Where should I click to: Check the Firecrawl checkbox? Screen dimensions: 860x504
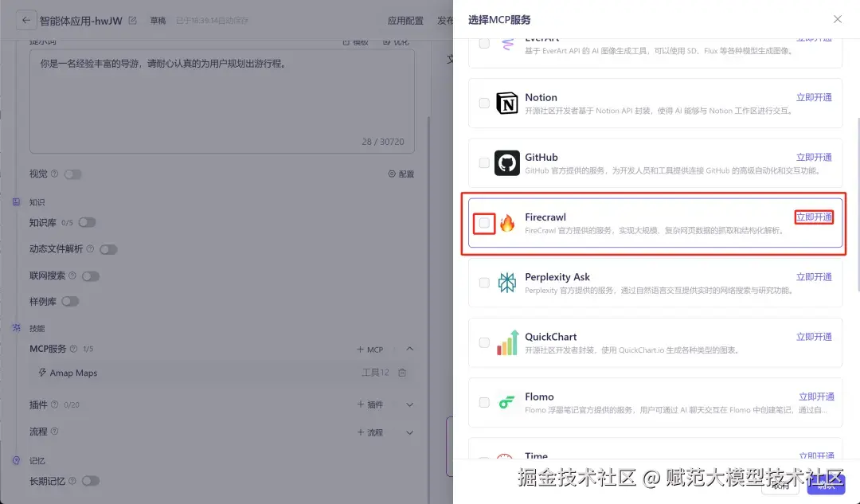[484, 223]
